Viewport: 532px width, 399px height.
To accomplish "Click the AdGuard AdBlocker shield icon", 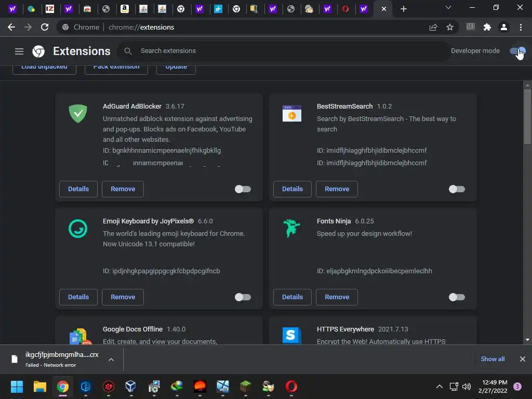I will (78, 113).
